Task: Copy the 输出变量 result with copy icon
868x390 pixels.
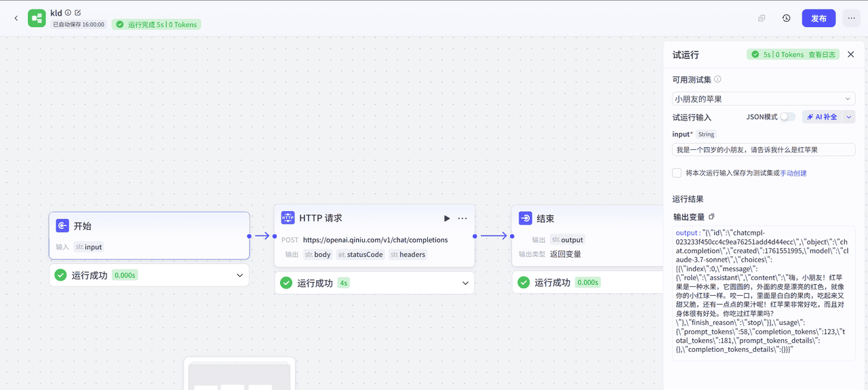Action: [711, 217]
